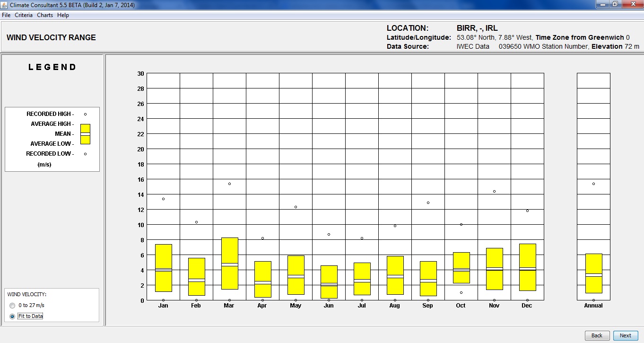Open the Criteria menu
Image resolution: width=644 pixels, height=343 pixels.
pos(24,15)
